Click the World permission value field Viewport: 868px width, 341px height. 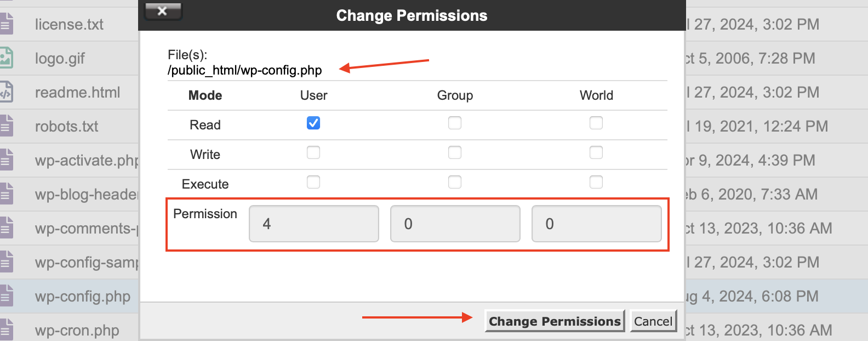[x=596, y=223]
